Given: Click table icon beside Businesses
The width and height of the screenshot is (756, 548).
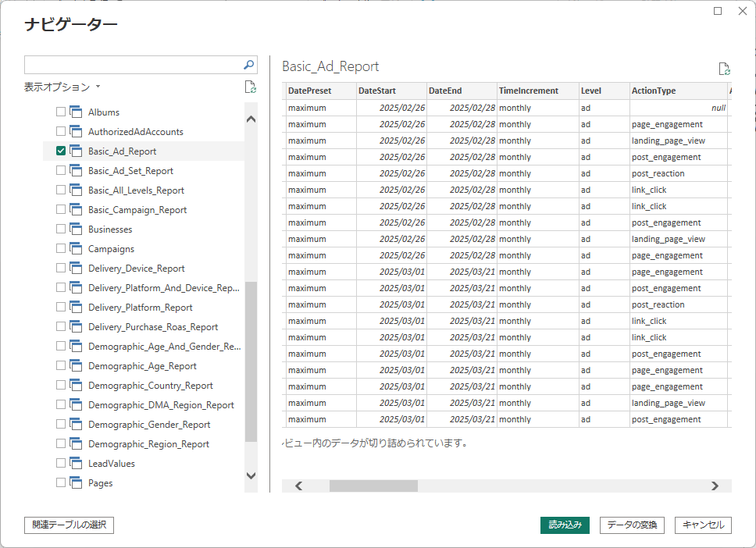Looking at the screenshot, I should [x=76, y=229].
